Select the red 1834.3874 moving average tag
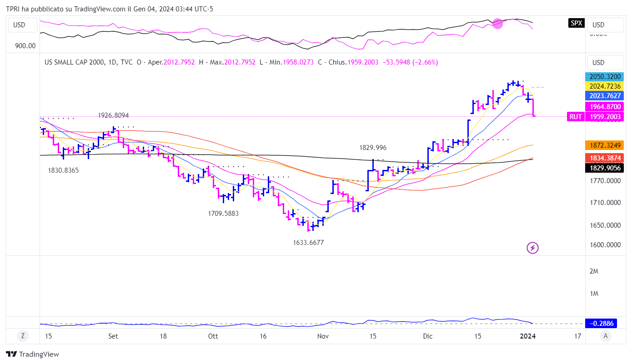The height and width of the screenshot is (364, 632). pos(605,158)
